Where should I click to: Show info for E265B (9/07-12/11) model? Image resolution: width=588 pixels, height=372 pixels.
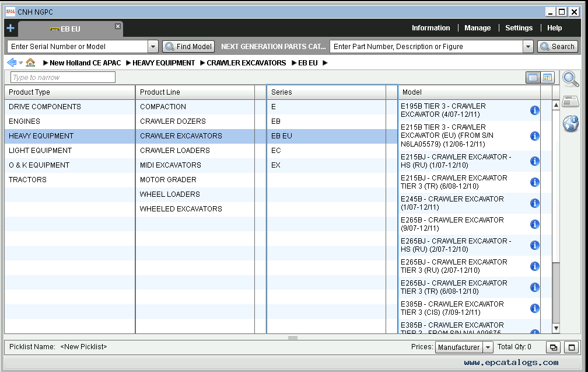[535, 224]
